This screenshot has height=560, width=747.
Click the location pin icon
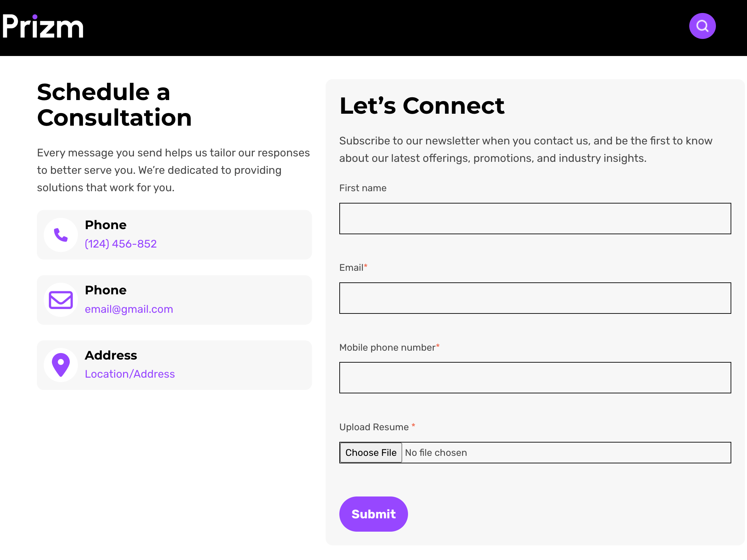click(61, 365)
